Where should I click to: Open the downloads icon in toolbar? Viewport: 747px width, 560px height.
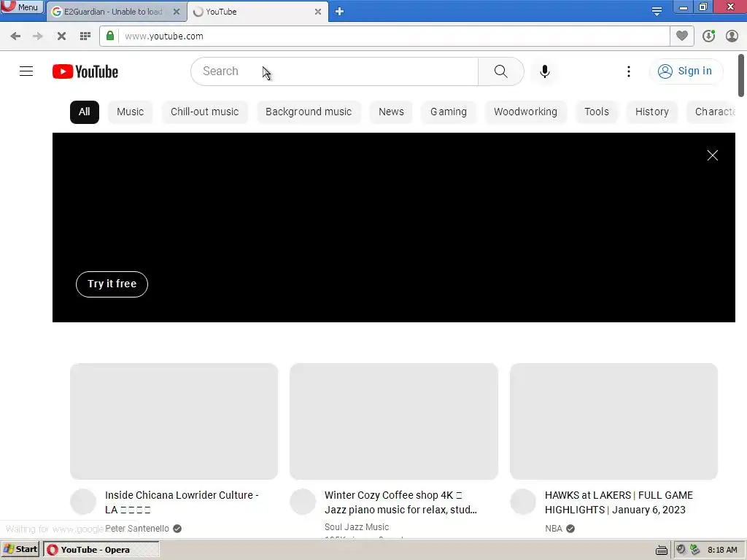(x=708, y=36)
